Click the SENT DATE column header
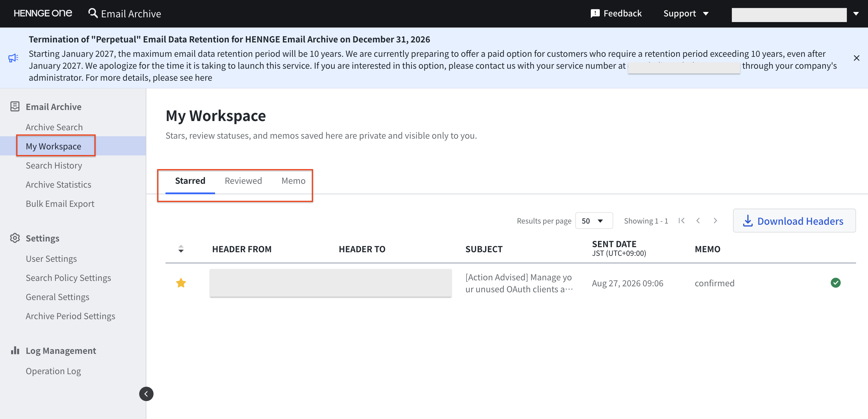 click(x=619, y=248)
